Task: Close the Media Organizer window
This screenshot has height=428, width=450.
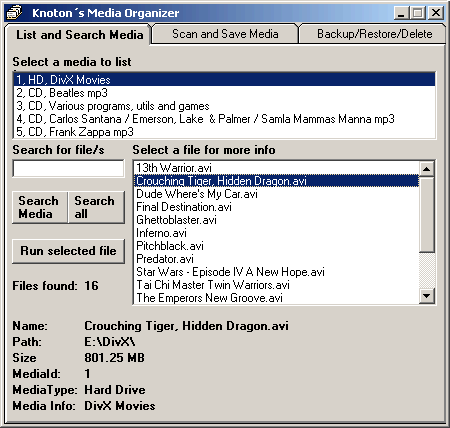Action: coord(435,13)
